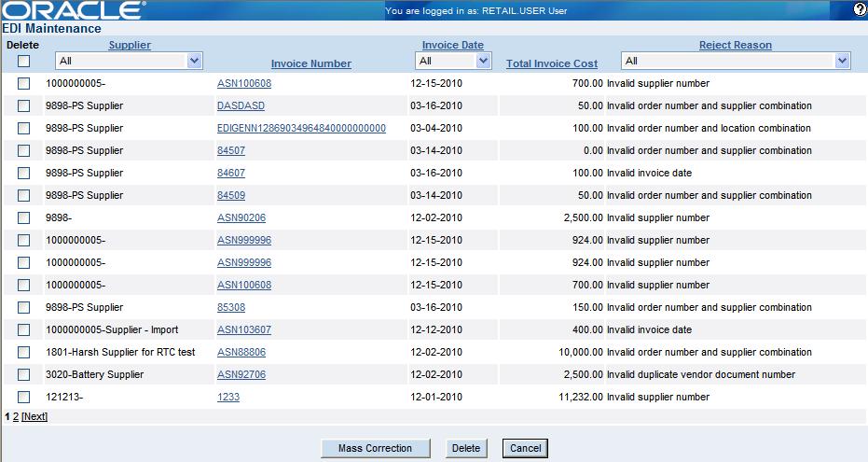Open invoice EDIGENN1286903496484000000000
Viewport: 868px width, 462px height.
(301, 128)
